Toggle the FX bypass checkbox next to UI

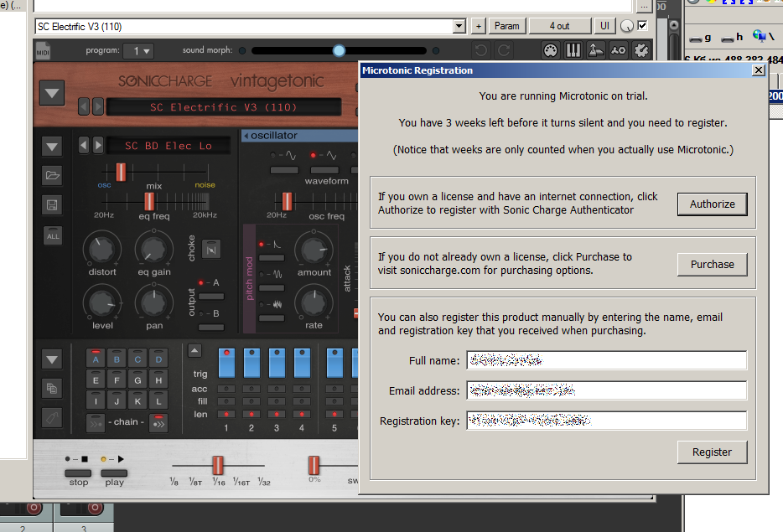click(x=643, y=25)
